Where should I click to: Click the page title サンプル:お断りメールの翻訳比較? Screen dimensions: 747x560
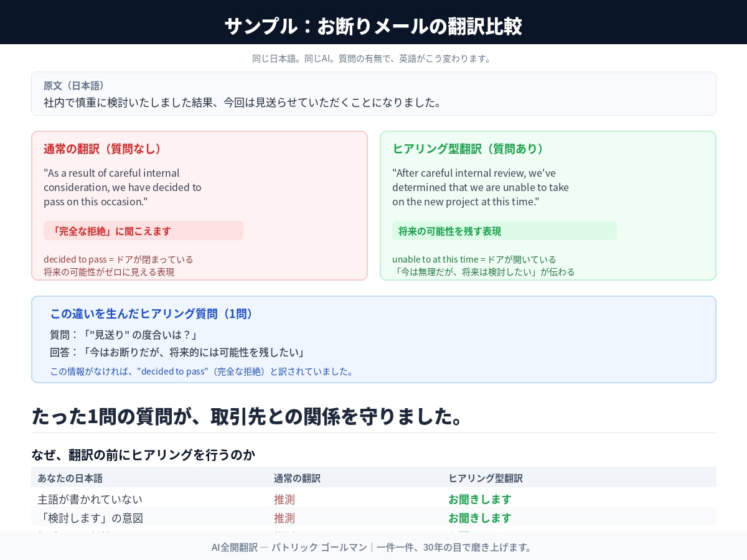tap(374, 26)
